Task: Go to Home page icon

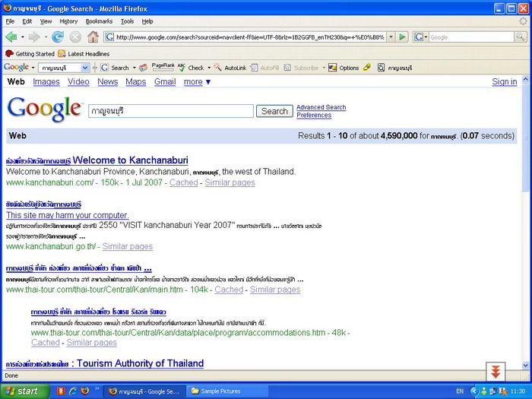Action: coord(93,36)
